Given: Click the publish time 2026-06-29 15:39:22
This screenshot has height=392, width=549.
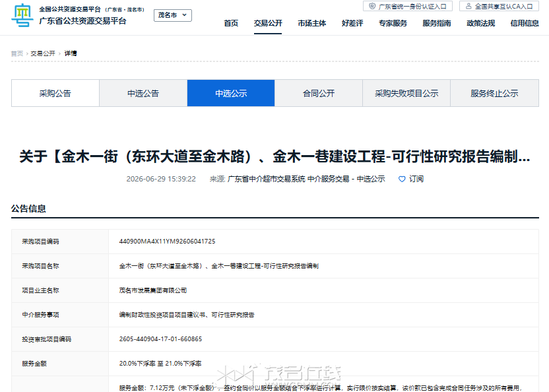Looking at the screenshot, I should tap(161, 179).
